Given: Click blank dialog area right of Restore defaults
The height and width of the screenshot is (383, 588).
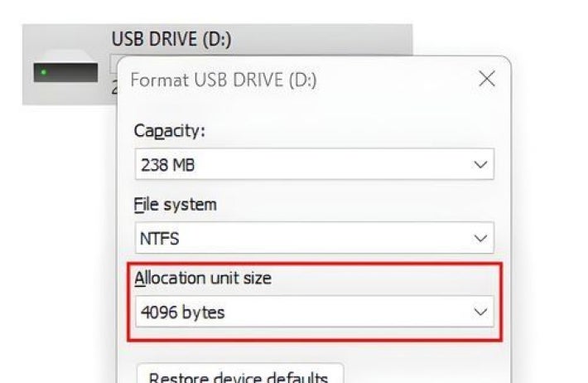Looking at the screenshot, I should pyautogui.click(x=422, y=373).
